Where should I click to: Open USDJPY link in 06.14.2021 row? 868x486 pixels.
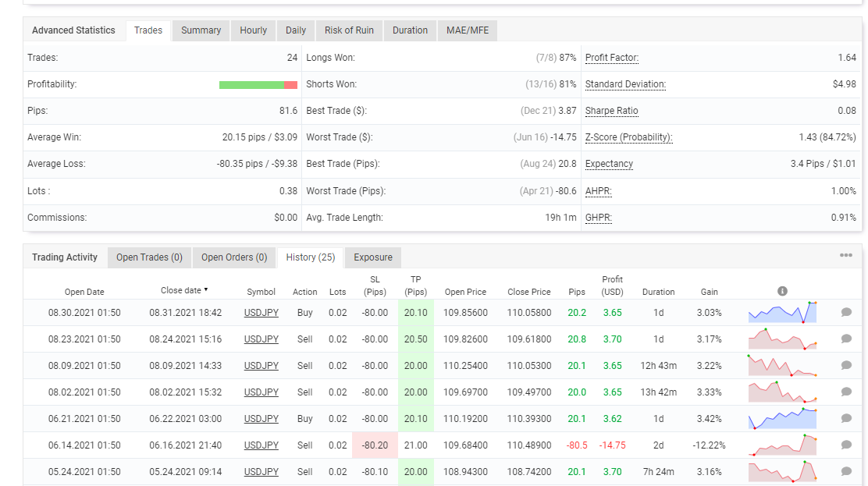pyautogui.click(x=261, y=445)
